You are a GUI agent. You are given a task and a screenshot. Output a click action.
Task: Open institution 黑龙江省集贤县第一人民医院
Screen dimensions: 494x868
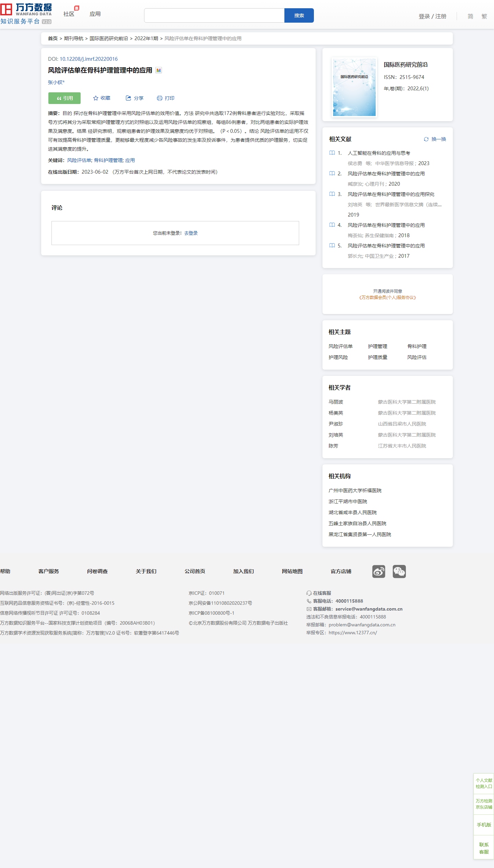[360, 534]
